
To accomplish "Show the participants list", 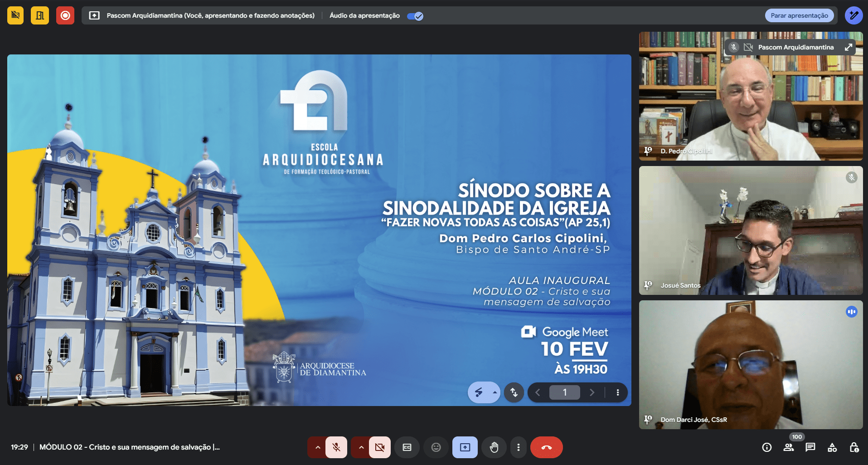I will (x=789, y=447).
